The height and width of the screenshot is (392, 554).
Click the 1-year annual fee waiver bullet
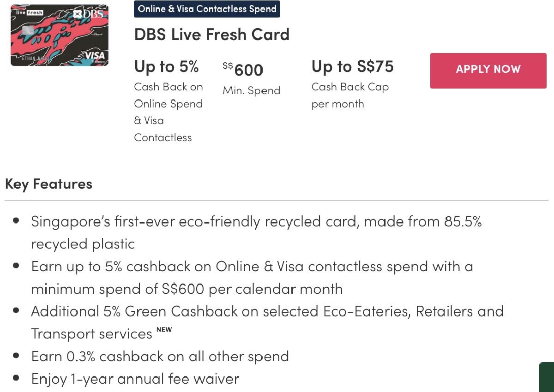tap(135, 379)
